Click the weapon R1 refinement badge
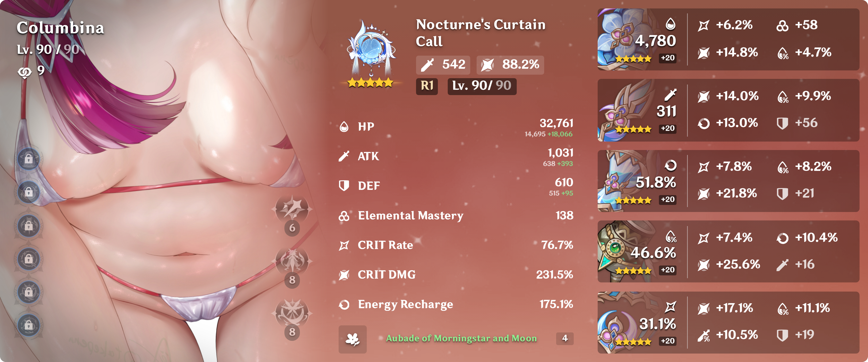Screen dimensions: 868x362 (x=427, y=86)
